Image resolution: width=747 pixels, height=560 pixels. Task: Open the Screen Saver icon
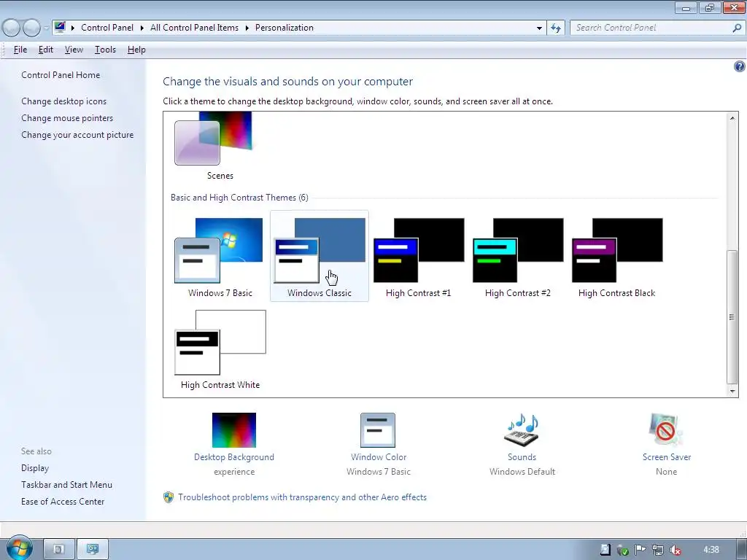click(665, 430)
